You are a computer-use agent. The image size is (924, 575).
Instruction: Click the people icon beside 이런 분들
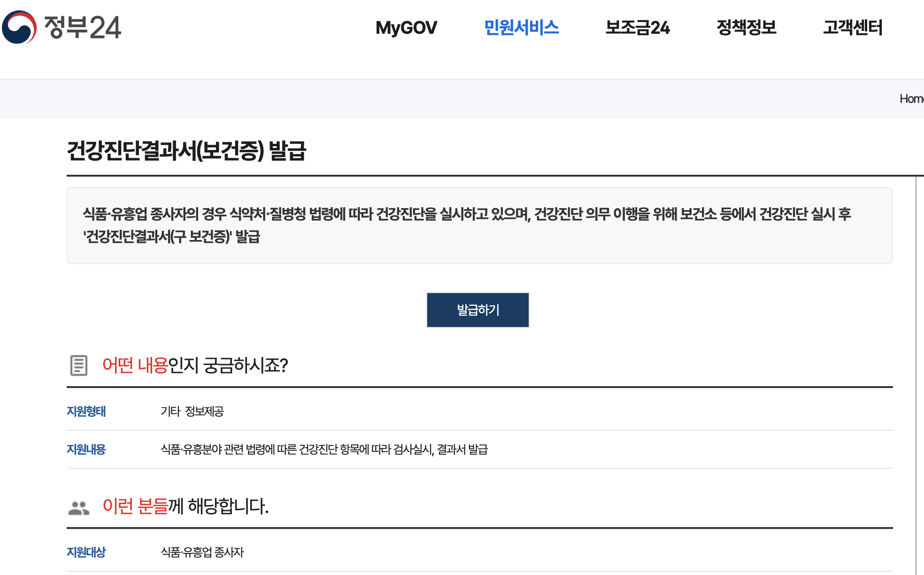[78, 507]
